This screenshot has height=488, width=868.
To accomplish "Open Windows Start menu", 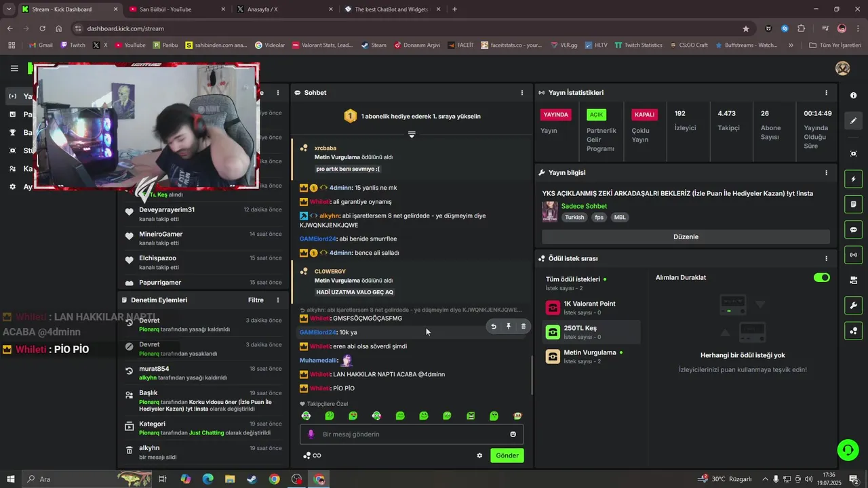I will 10,479.
